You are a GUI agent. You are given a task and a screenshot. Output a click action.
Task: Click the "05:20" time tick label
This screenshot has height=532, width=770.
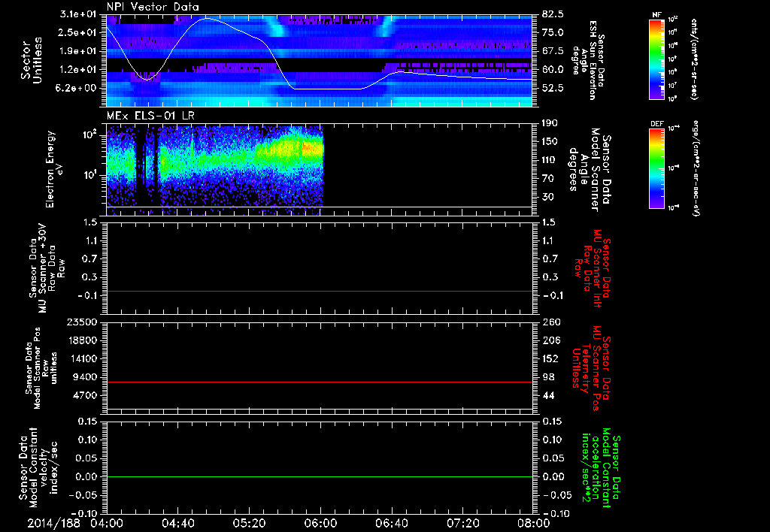coord(249,523)
